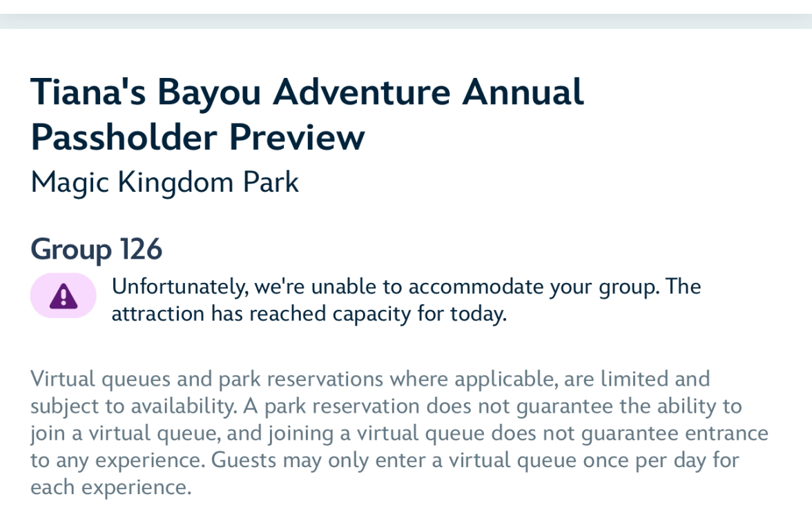
Task: Tap the 'Unfortunately, we're unable to accommodate' message line
Action: pos(407,287)
